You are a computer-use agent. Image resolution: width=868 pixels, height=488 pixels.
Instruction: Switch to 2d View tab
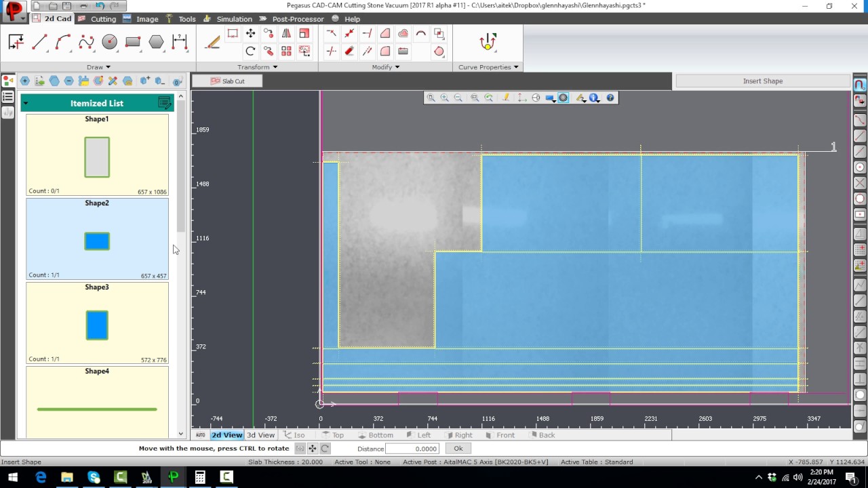(x=226, y=435)
